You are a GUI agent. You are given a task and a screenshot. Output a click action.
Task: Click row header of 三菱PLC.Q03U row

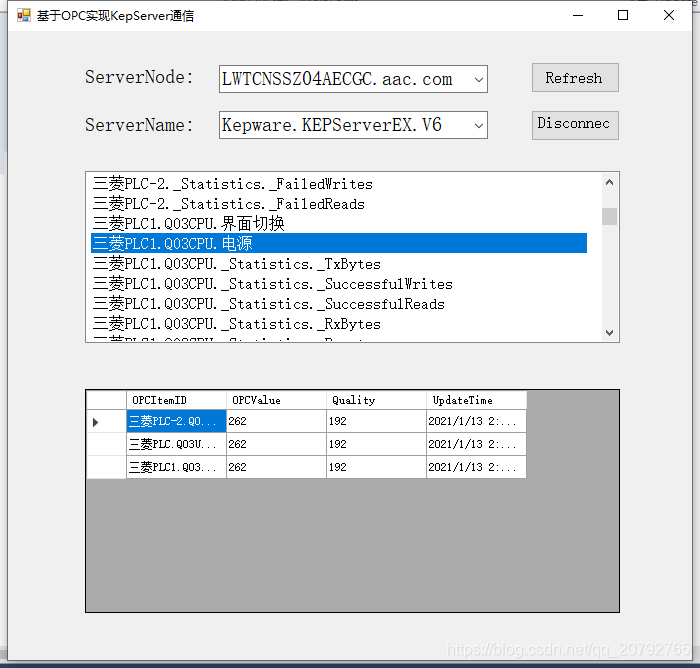point(106,444)
